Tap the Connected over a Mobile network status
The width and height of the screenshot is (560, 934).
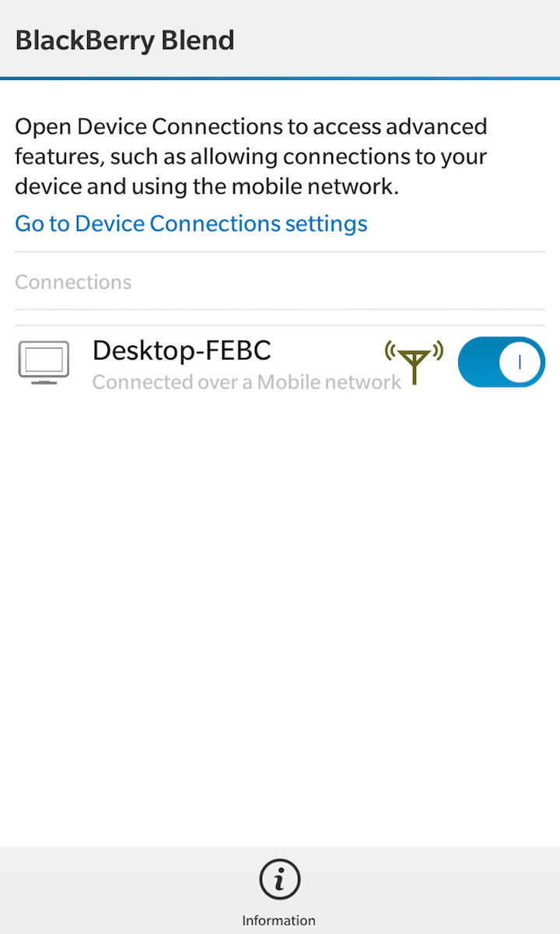[247, 382]
